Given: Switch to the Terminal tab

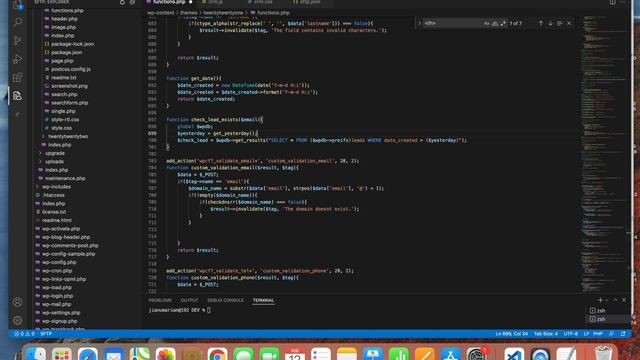Looking at the screenshot, I should pos(263,300).
